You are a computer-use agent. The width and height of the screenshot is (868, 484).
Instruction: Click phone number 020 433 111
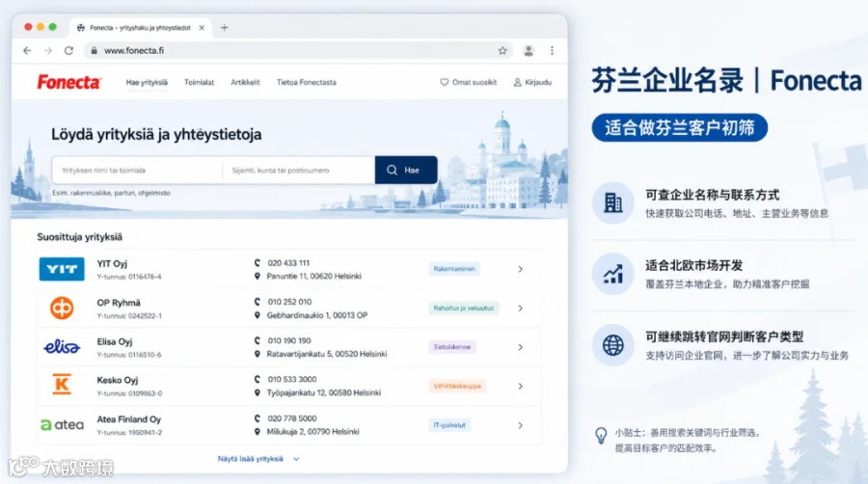coord(288,263)
